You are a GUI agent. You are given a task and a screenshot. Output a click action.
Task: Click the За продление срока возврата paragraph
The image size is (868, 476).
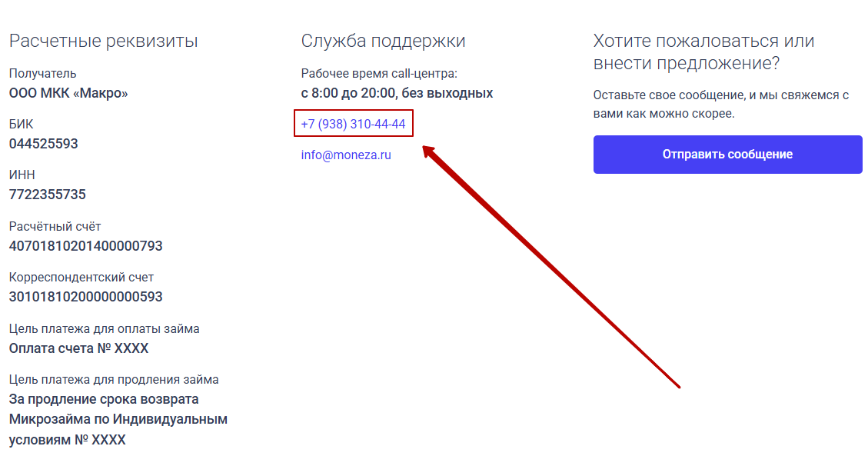[x=118, y=420]
